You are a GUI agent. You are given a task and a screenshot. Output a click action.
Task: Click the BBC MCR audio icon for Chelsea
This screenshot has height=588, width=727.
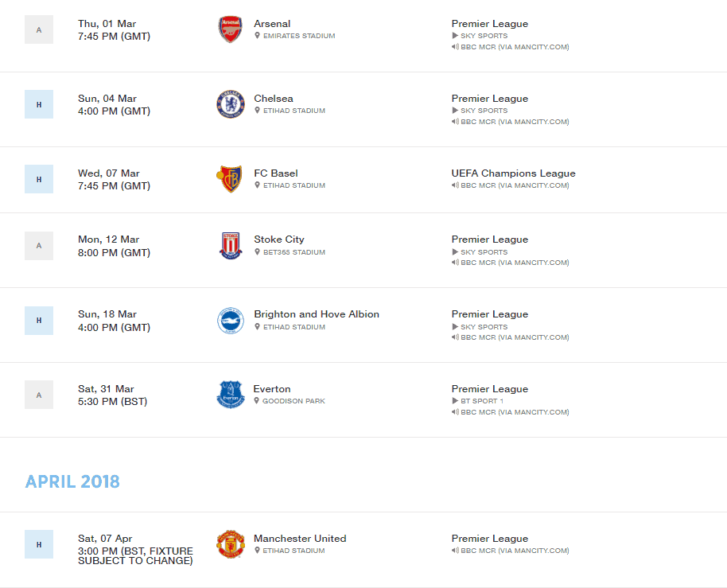[x=455, y=122]
